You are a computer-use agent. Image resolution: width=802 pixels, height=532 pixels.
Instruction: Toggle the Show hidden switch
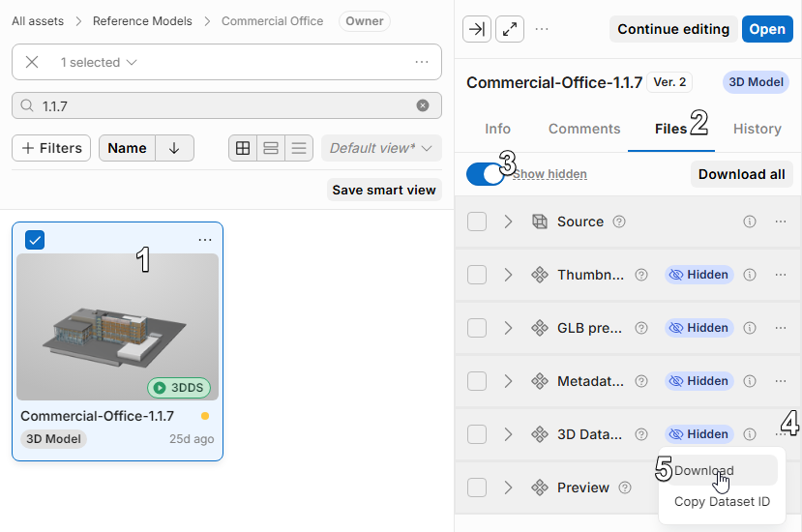pos(486,174)
